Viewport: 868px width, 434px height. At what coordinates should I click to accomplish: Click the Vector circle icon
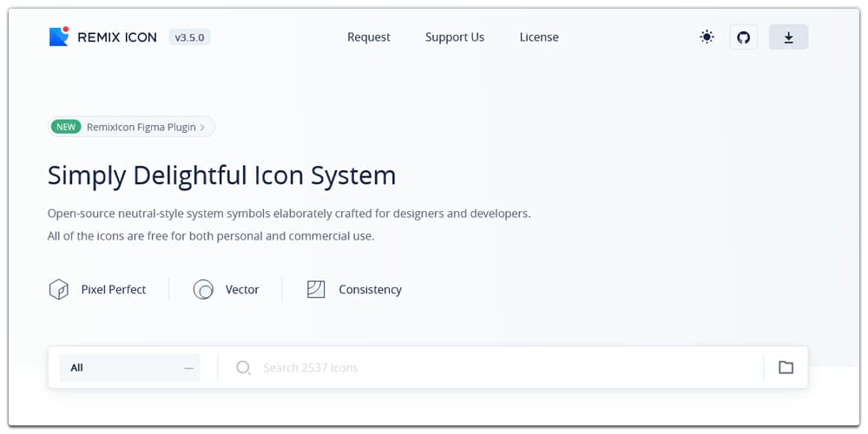click(x=203, y=290)
